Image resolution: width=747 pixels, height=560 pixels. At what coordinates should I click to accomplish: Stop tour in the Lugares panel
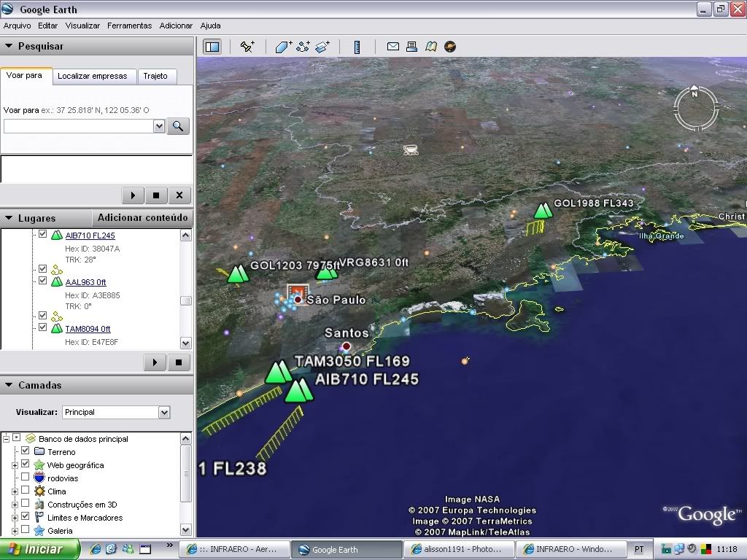(x=179, y=362)
